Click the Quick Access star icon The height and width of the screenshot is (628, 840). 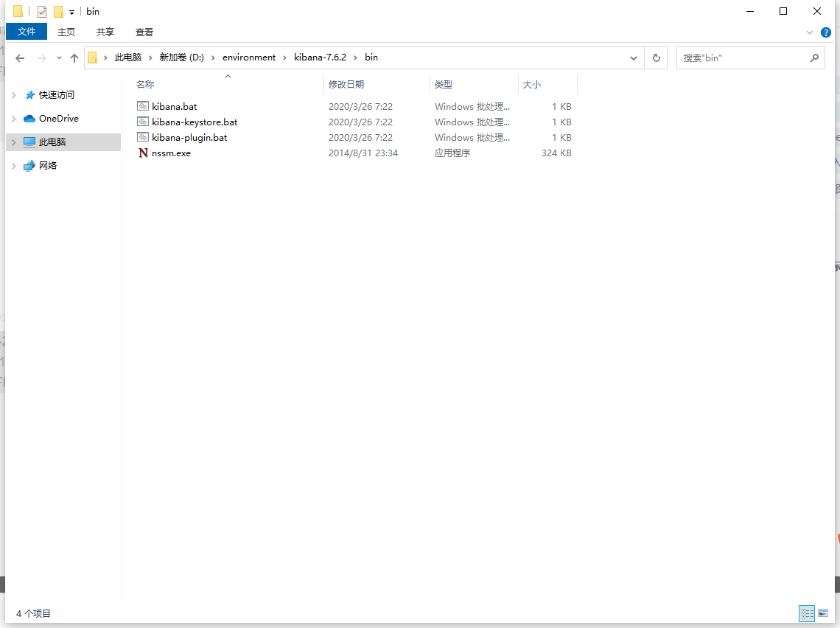pos(30,95)
